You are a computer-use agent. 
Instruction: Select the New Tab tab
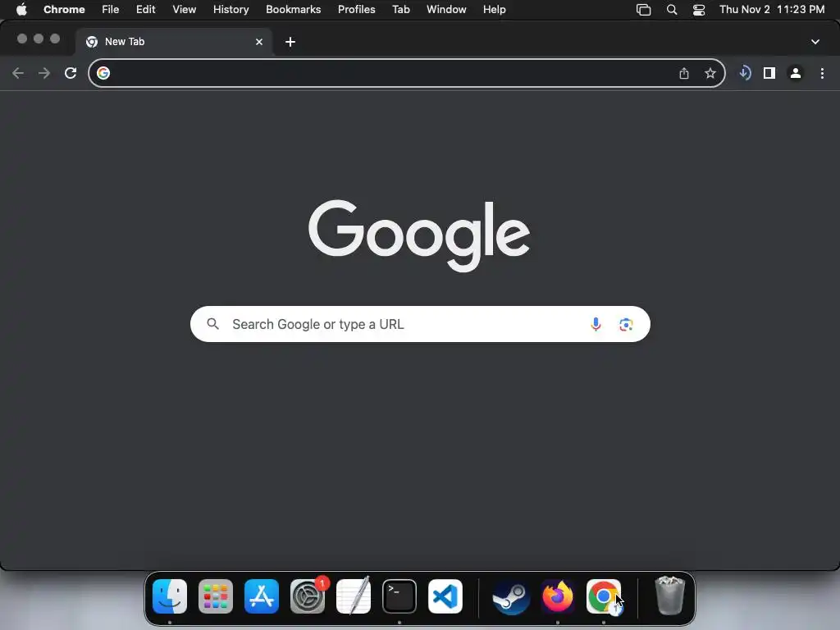click(174, 42)
